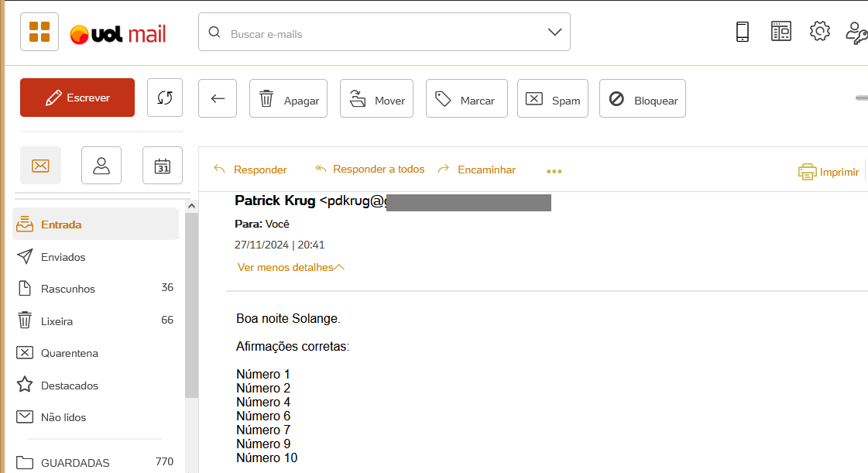Open the Enviados folder
868x473 pixels.
[63, 257]
